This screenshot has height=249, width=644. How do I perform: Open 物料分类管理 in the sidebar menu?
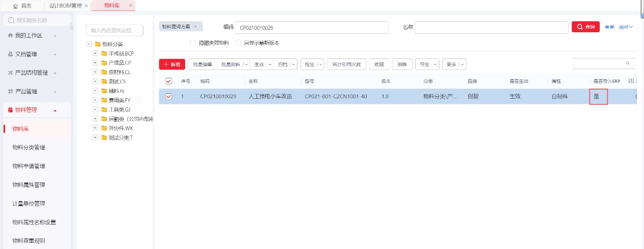point(29,148)
